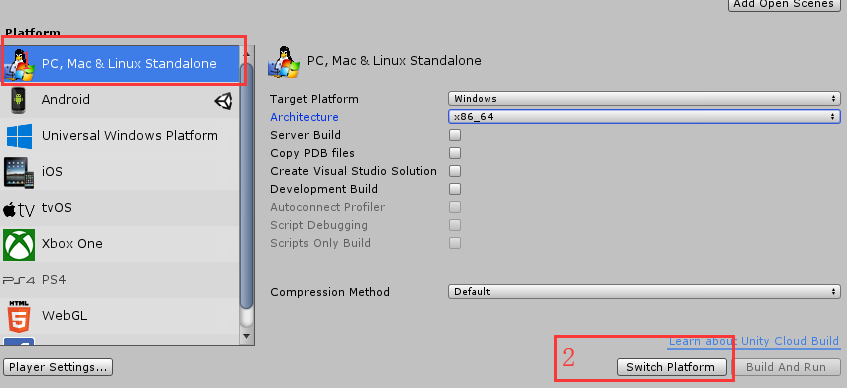The image size is (847, 388).
Task: Choose the Universal Windows Platform icon
Action: click(x=19, y=136)
